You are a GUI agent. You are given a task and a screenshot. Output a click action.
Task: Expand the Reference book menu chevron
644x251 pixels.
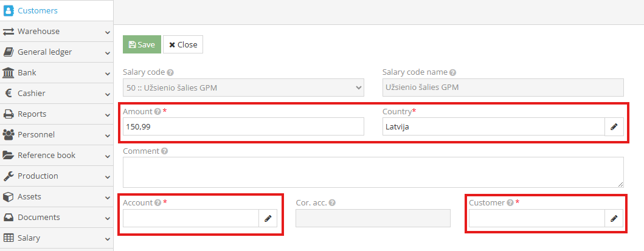coord(107,156)
